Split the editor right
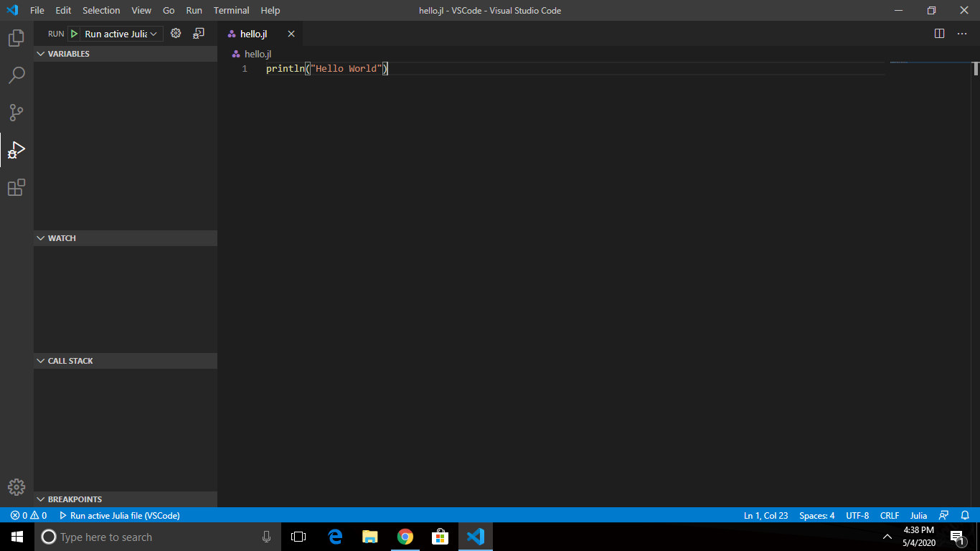 pyautogui.click(x=939, y=34)
